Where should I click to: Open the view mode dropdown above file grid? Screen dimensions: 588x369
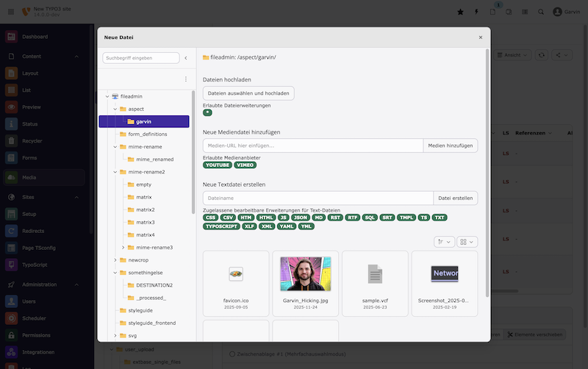(x=467, y=241)
